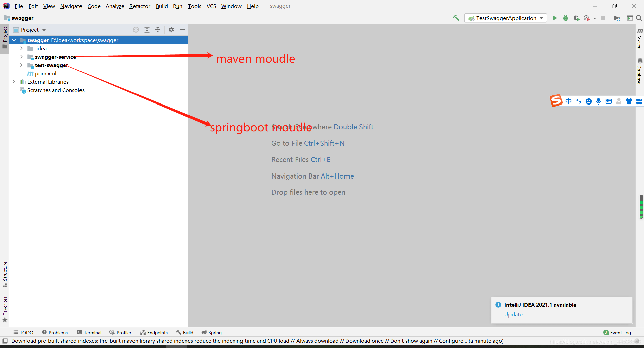This screenshot has height=348, width=644.
Task: Toggle Chinese input mode on IME bar
Action: [x=568, y=101]
